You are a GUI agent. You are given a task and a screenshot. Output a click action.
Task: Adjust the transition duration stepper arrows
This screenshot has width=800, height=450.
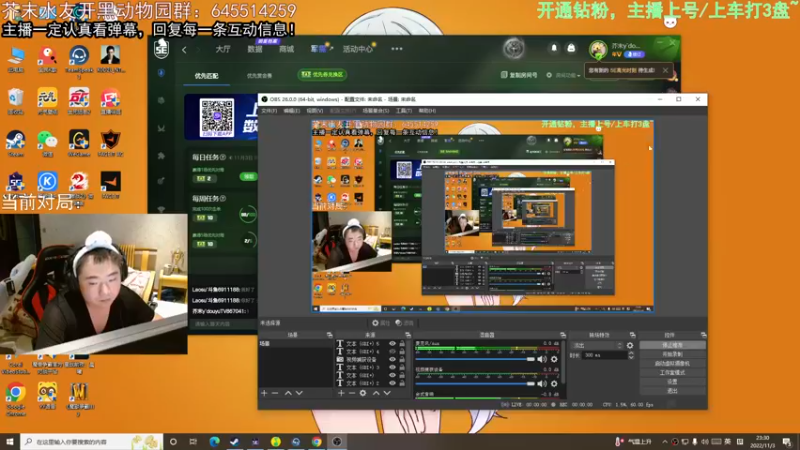click(x=631, y=355)
